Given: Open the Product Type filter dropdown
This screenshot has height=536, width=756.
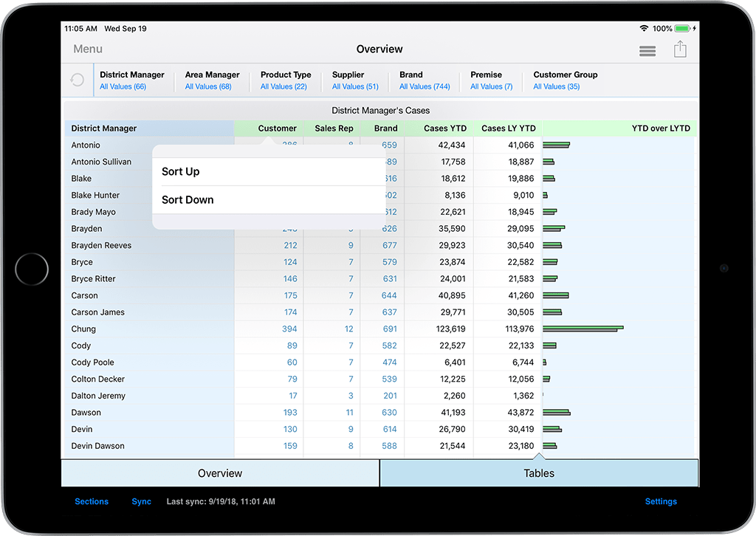Looking at the screenshot, I should click(286, 80).
